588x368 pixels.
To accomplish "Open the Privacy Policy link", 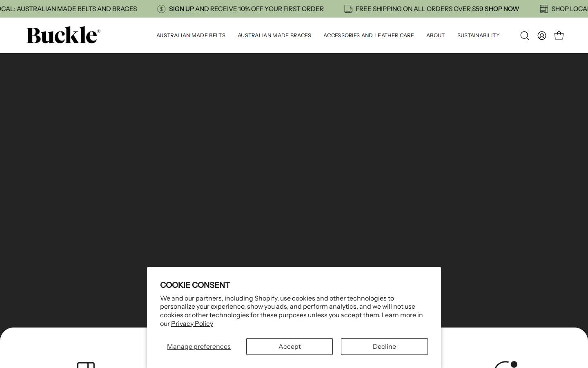I will coord(192,324).
